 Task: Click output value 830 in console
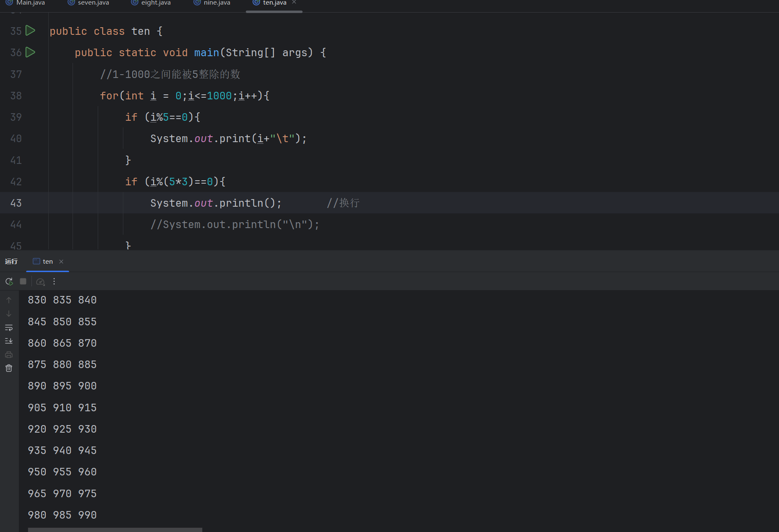37,300
